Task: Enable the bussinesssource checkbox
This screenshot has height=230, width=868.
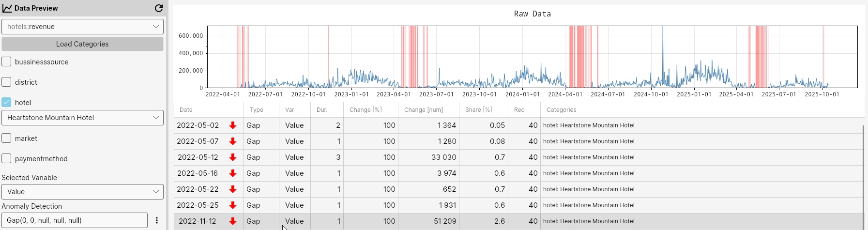Action: point(6,61)
